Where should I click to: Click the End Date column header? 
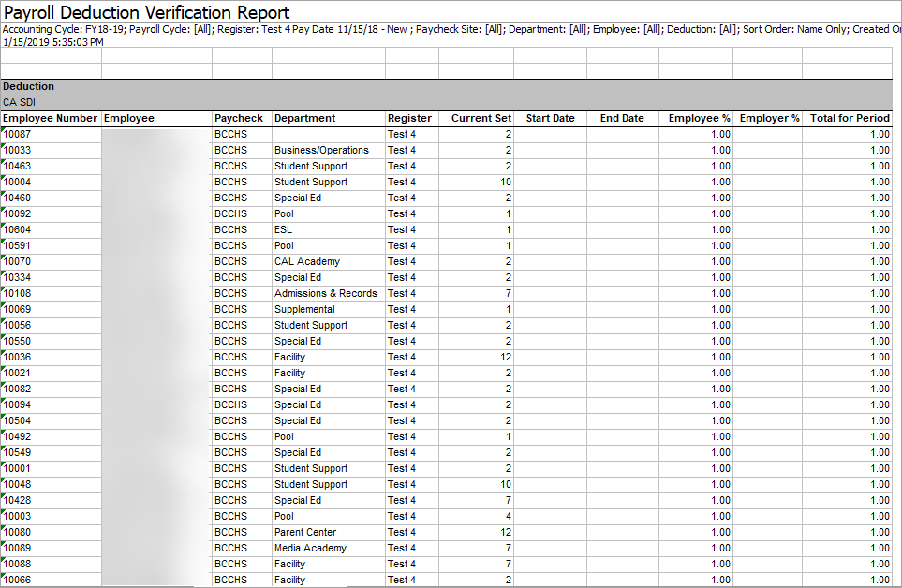622,119
